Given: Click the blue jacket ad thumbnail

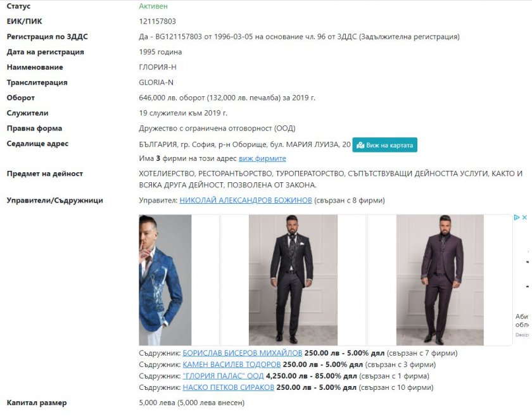Looking at the screenshot, I should click(x=165, y=280).
